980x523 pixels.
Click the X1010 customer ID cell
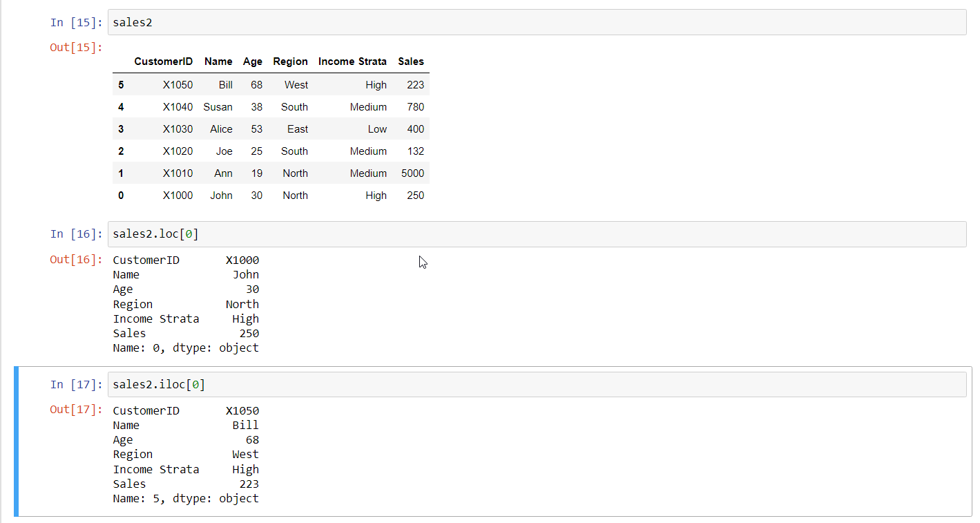click(177, 173)
